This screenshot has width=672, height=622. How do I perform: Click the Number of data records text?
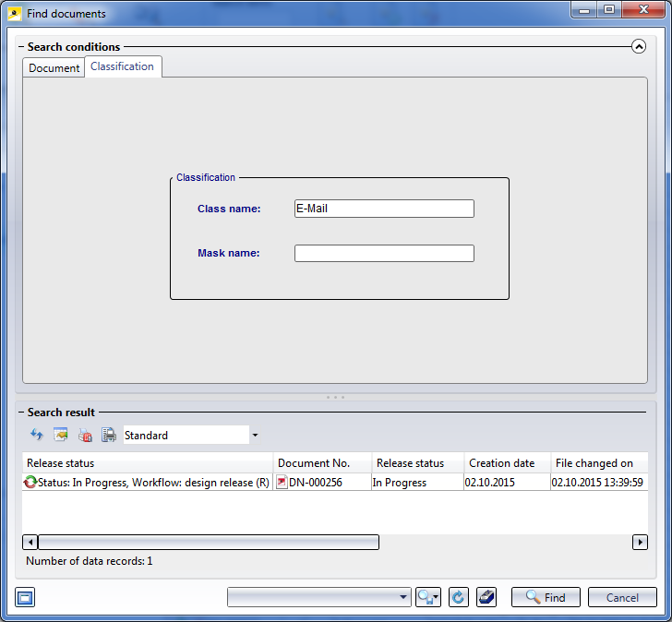pyautogui.click(x=90, y=561)
